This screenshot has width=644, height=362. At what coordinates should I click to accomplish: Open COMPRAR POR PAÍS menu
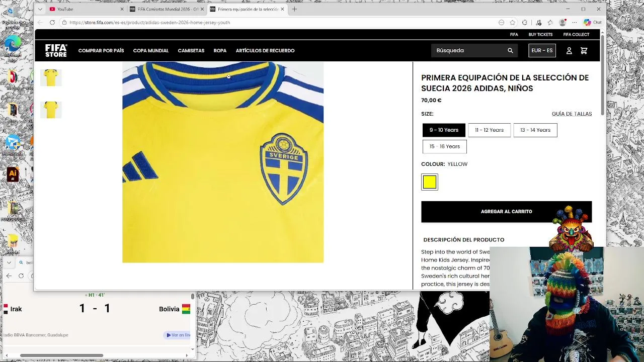tap(101, 51)
